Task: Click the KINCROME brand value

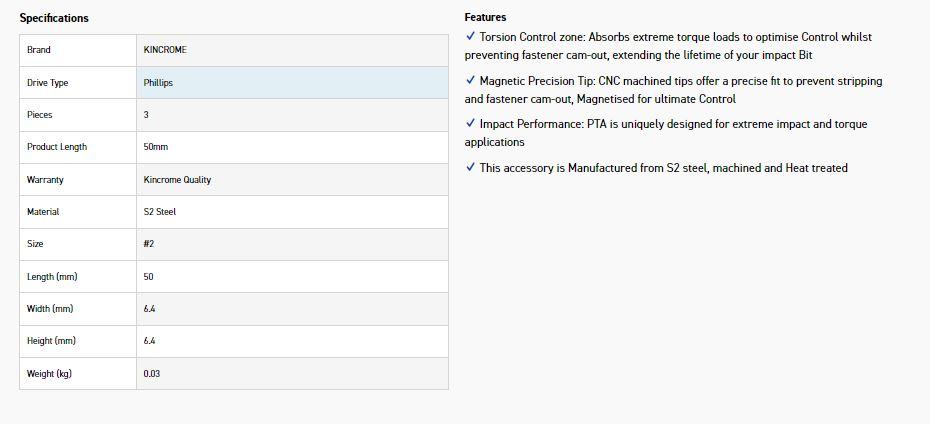Action: click(165, 50)
